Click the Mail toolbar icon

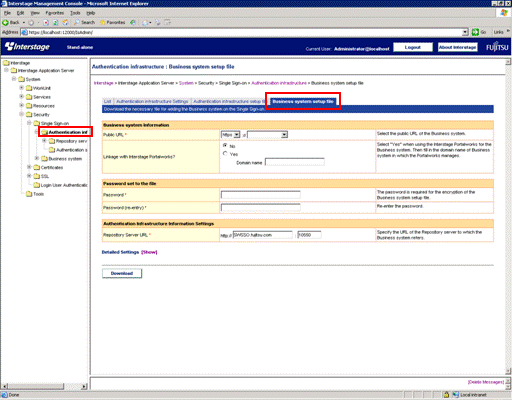[x=145, y=22]
